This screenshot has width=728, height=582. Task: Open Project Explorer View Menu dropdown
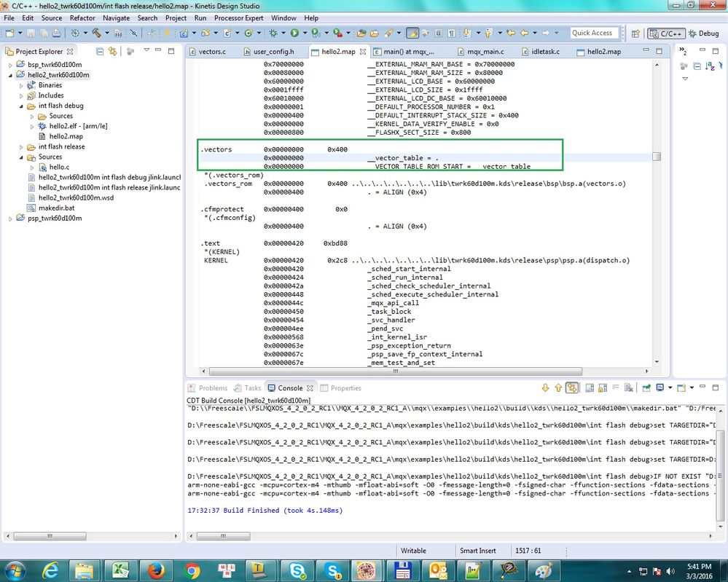tap(146, 50)
